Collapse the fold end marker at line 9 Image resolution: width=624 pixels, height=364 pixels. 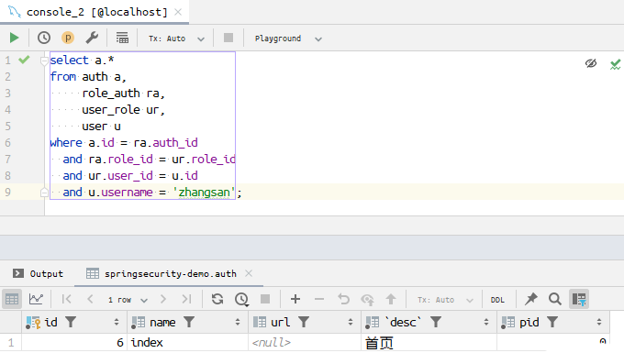[x=44, y=193]
